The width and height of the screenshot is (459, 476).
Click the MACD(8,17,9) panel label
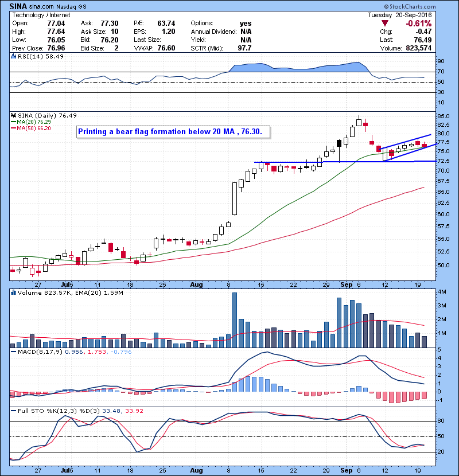[40, 352]
